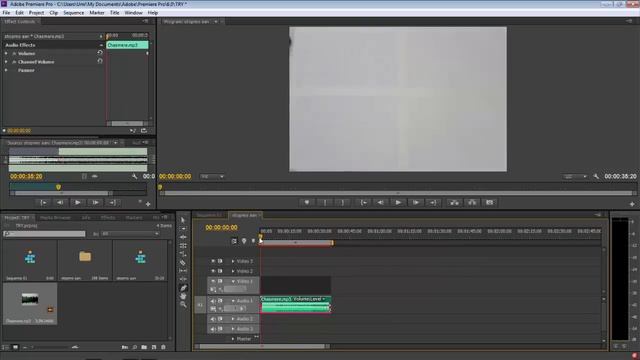The image size is (640, 360).
Task: Select the Hand tool
Action: [183, 296]
